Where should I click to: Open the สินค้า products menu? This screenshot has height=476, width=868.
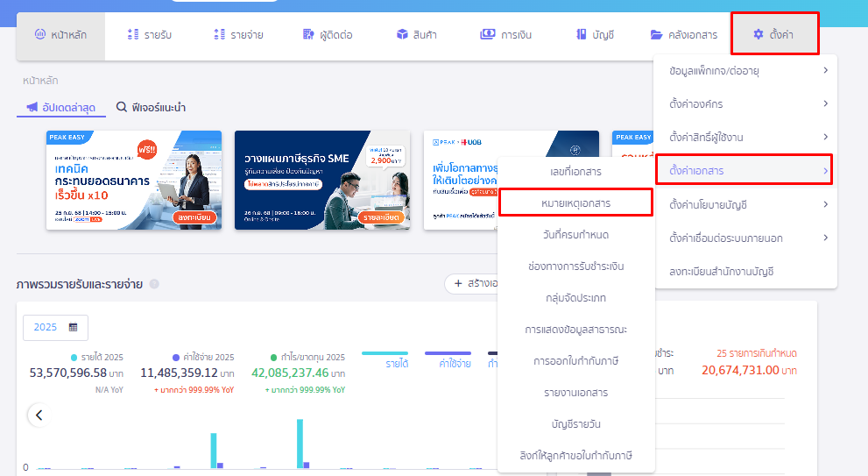pos(417,35)
